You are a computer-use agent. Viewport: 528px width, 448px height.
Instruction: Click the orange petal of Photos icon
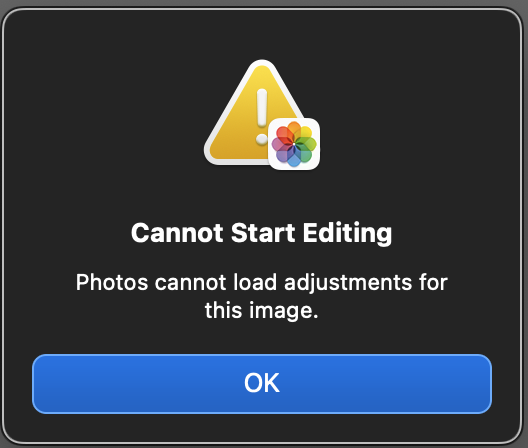click(294, 130)
